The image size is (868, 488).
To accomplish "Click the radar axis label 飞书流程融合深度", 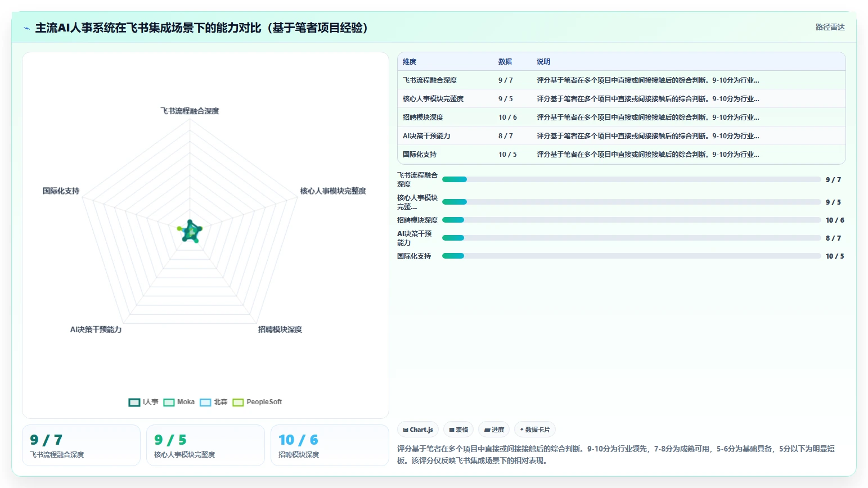I will (190, 111).
